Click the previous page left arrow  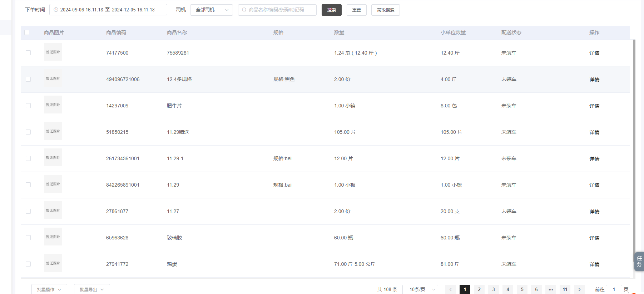[x=451, y=289]
